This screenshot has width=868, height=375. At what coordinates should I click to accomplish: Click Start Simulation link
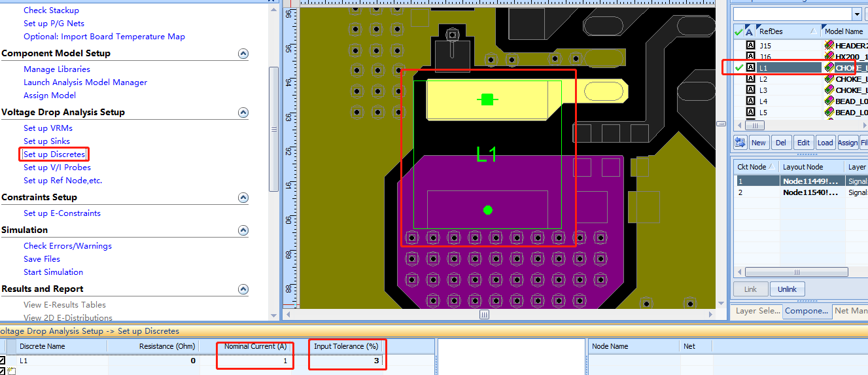53,272
